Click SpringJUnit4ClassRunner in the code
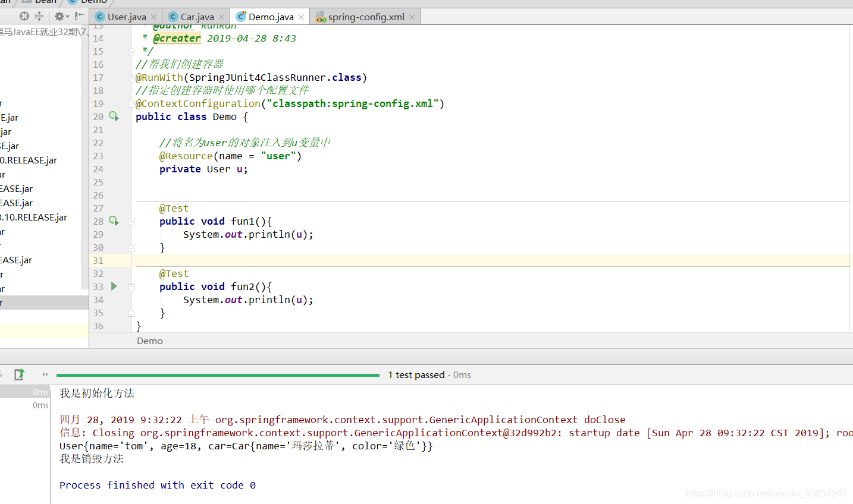This screenshot has height=504, width=853. [258, 77]
